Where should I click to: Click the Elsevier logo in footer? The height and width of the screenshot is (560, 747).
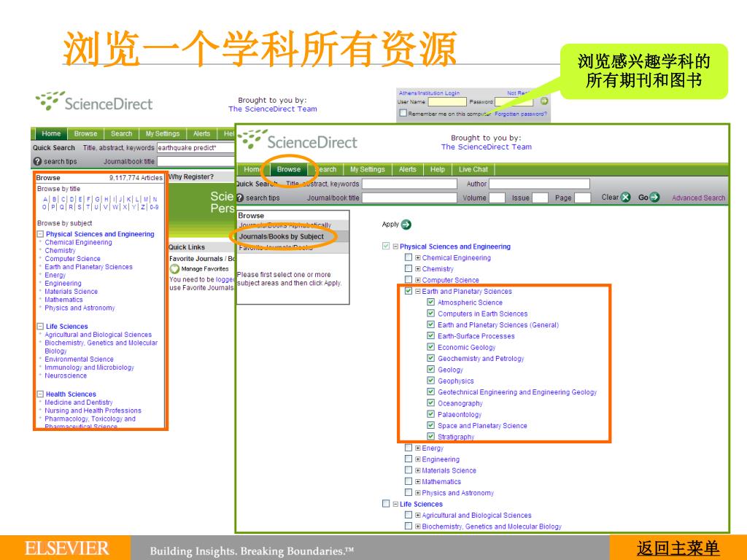pyautogui.click(x=66, y=548)
